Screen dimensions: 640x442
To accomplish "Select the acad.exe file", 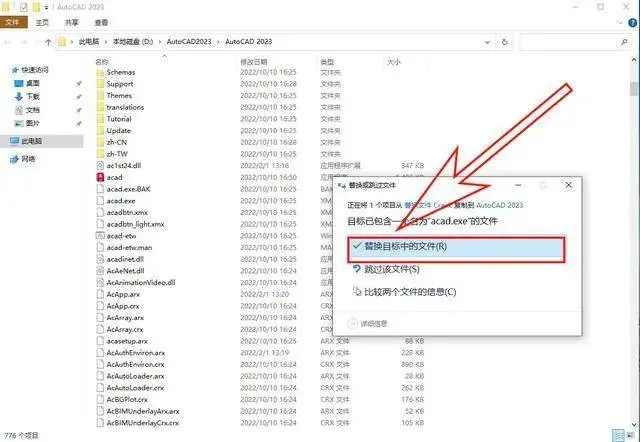I will pyautogui.click(x=121, y=201).
